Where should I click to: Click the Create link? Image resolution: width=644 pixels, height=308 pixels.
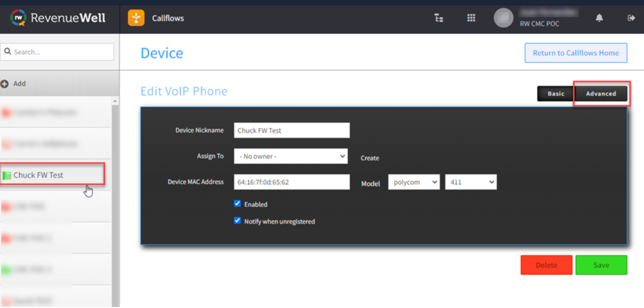coord(370,158)
